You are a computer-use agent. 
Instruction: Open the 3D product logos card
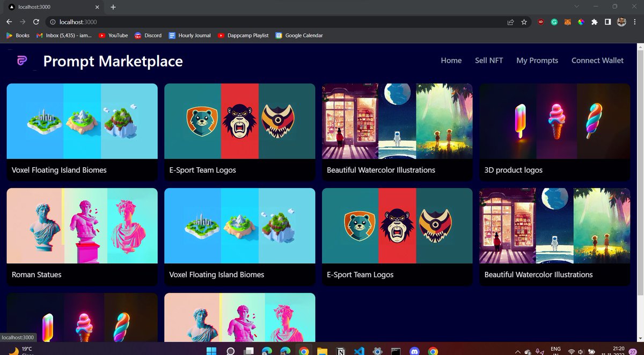tap(554, 132)
